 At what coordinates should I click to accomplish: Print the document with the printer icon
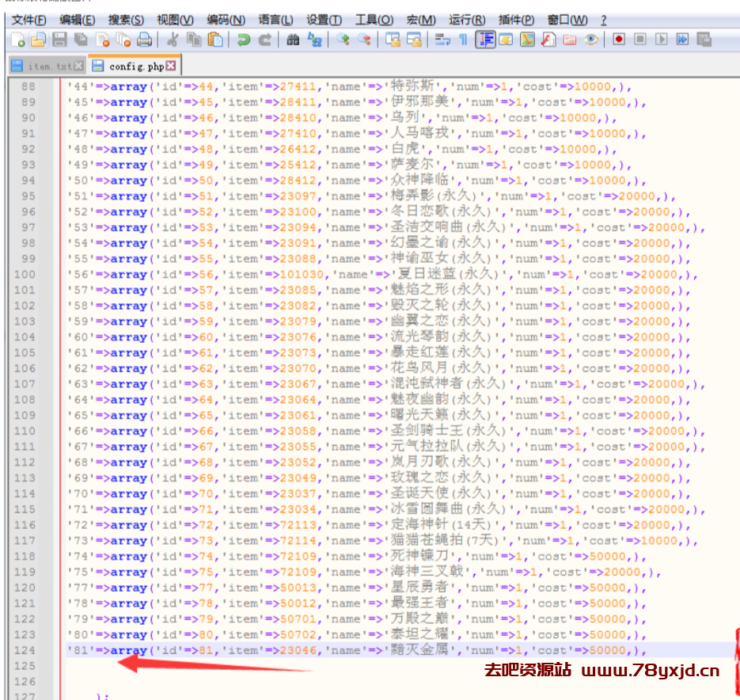(x=144, y=40)
